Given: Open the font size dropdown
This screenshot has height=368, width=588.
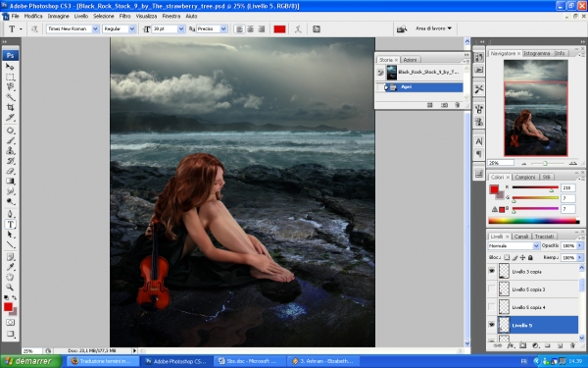Looking at the screenshot, I should (x=181, y=28).
